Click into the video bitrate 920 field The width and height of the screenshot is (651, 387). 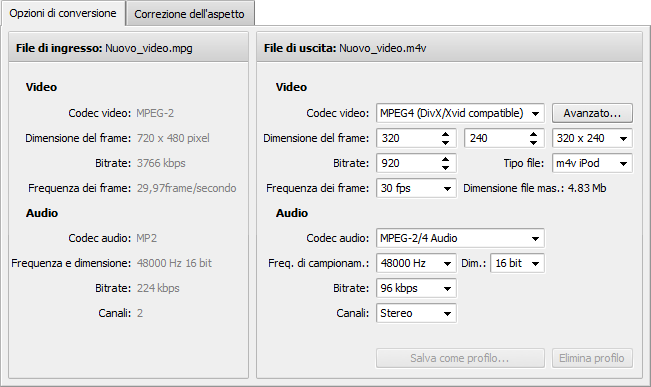tap(407, 163)
